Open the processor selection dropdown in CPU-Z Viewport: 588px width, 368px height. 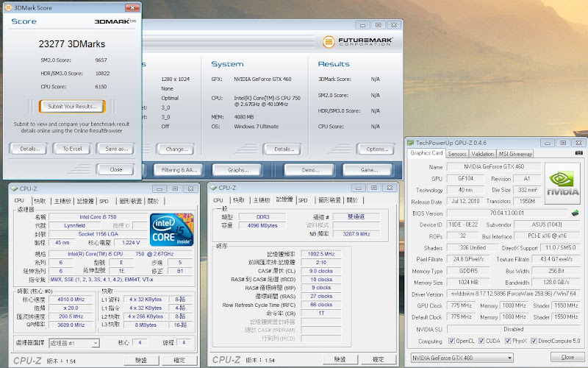[74, 343]
